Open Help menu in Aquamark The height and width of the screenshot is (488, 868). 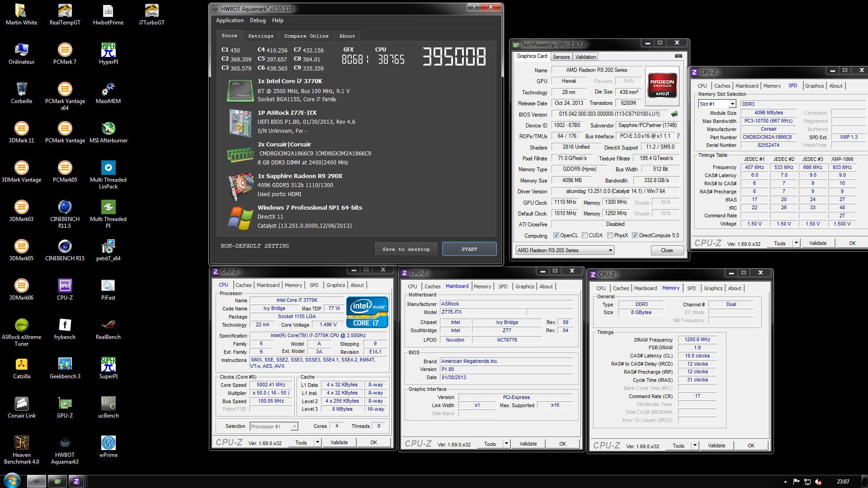click(278, 20)
